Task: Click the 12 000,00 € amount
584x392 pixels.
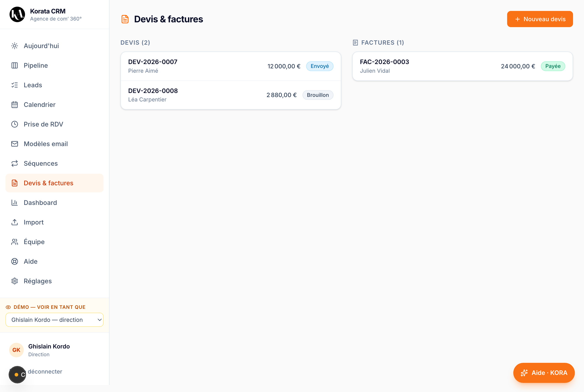Action: (284, 66)
